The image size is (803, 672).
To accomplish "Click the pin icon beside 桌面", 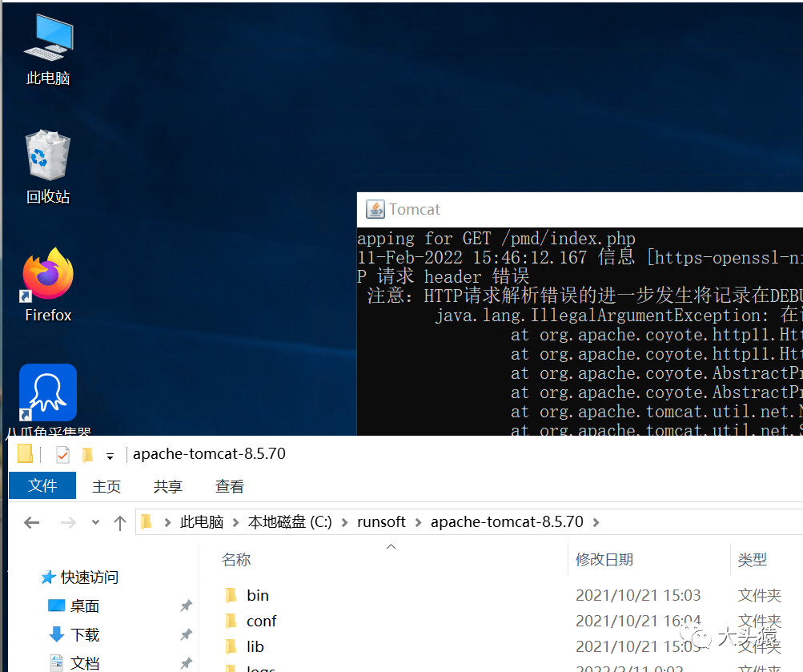I will pos(186,606).
